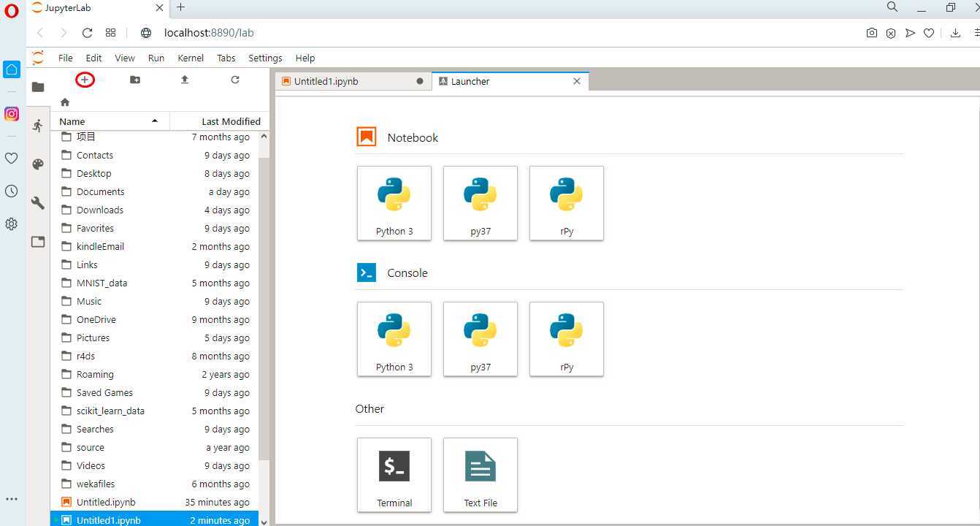The image size is (980, 526).
Task: Select the OneDrive folder
Action: tap(155, 319)
